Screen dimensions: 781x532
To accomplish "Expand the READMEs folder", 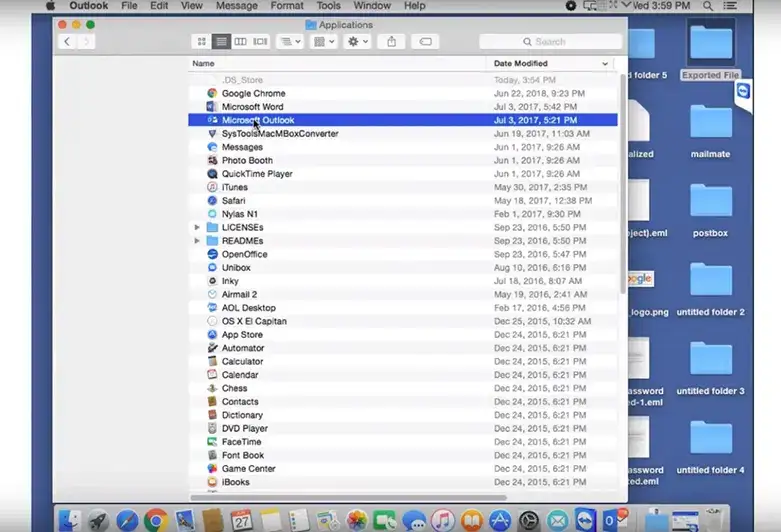I will click(x=197, y=241).
